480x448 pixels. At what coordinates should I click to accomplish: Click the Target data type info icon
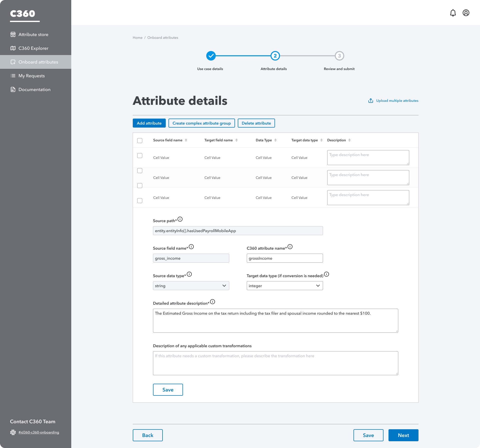click(326, 274)
